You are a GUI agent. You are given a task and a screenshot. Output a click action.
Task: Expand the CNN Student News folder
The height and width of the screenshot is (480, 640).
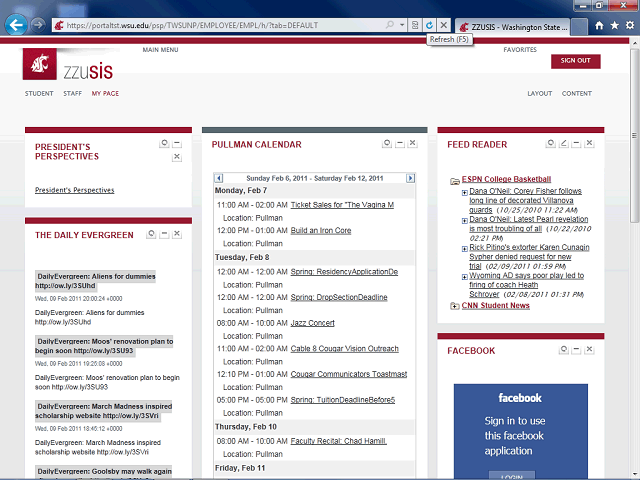tap(455, 306)
